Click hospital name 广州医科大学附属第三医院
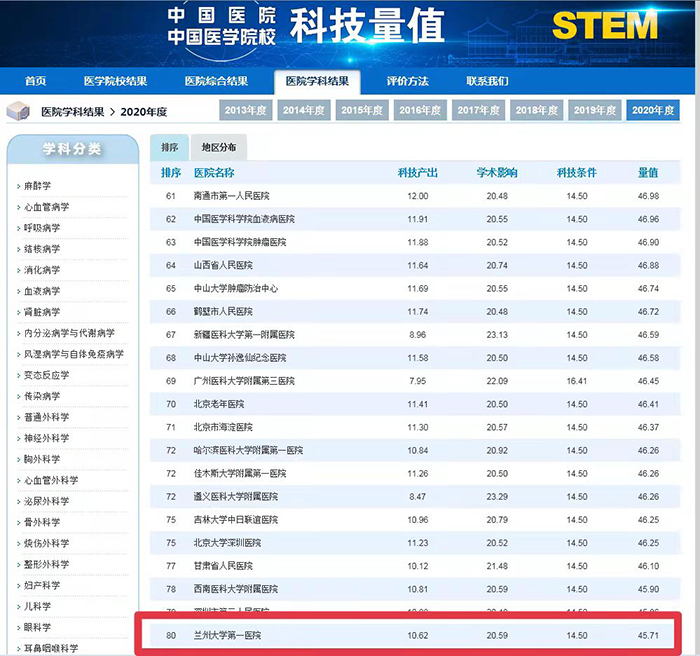 tap(244, 381)
